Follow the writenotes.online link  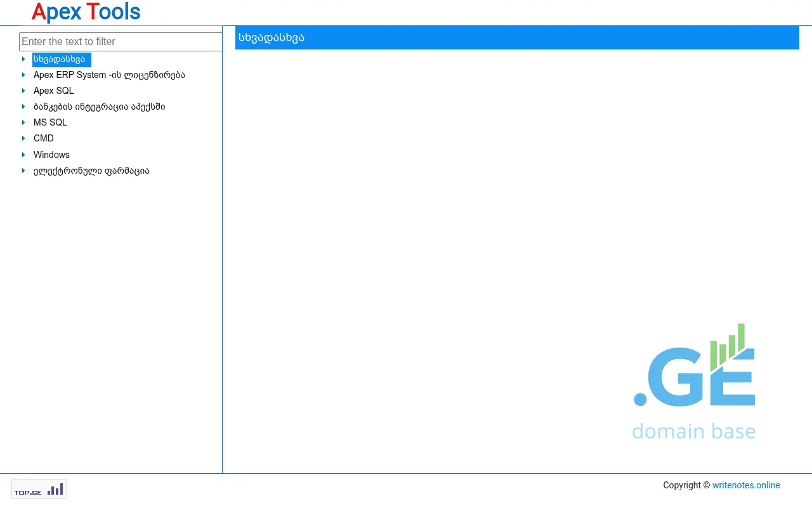[x=746, y=485]
